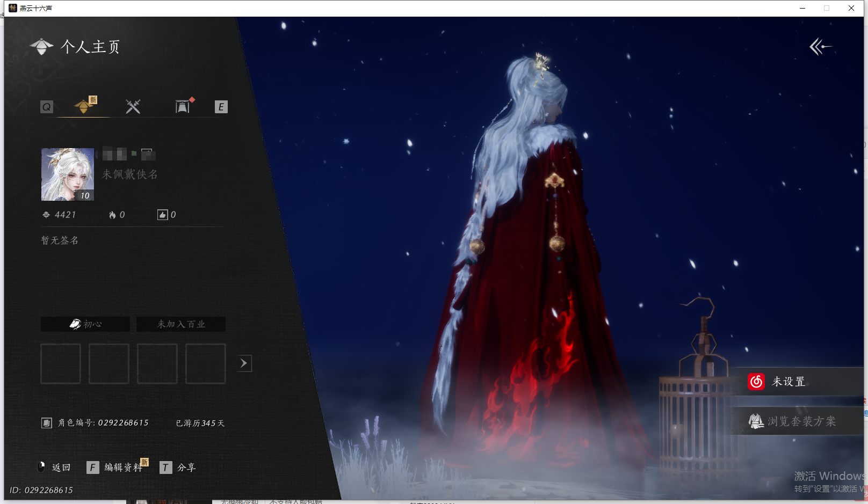This screenshot has height=504, width=868.
Task: Click the 未加入百业 guild button
Action: (x=181, y=324)
